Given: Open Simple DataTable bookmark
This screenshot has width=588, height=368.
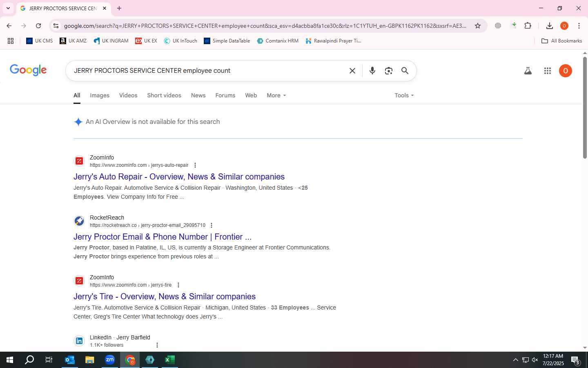Looking at the screenshot, I should pyautogui.click(x=227, y=41).
